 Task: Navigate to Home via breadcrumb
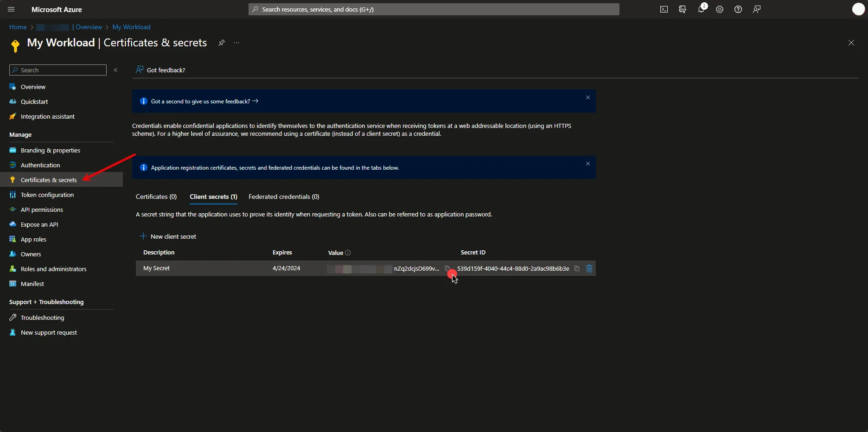point(17,27)
